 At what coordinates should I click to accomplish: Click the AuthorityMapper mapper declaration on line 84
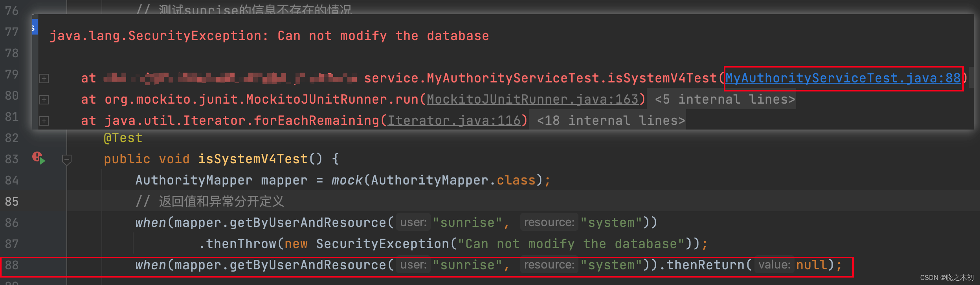(221, 180)
